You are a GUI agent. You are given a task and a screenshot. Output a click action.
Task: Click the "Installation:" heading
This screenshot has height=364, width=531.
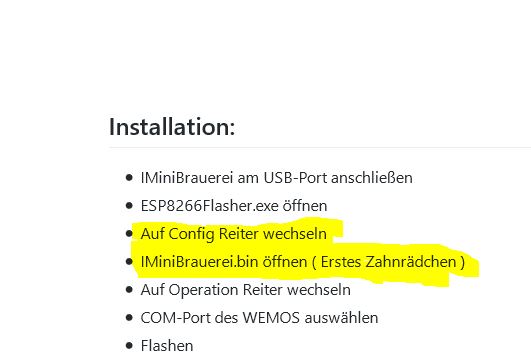(172, 127)
